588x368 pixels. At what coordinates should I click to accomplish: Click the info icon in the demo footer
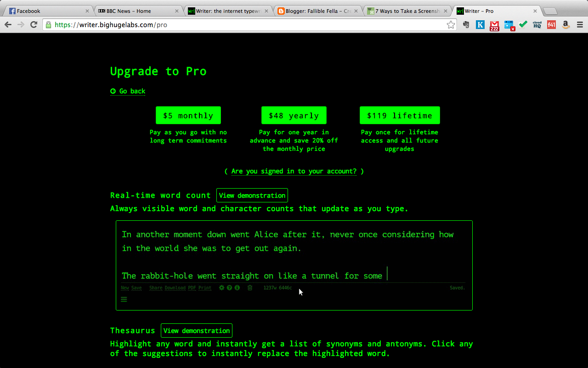click(237, 287)
